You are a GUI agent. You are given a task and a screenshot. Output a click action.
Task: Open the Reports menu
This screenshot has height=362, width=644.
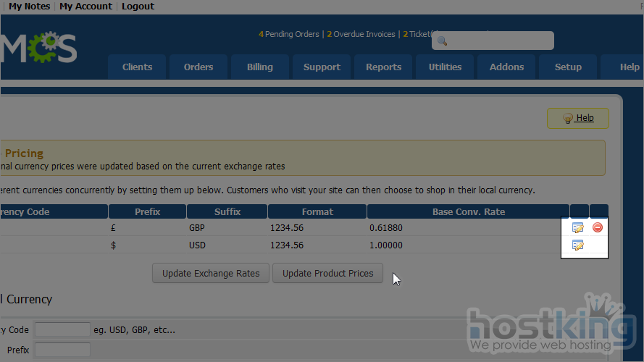(383, 67)
